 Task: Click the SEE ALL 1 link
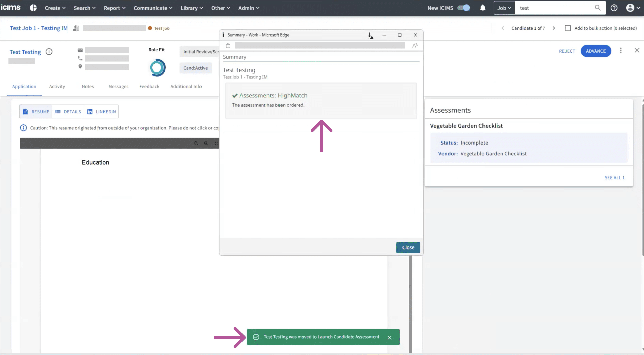pos(614,178)
